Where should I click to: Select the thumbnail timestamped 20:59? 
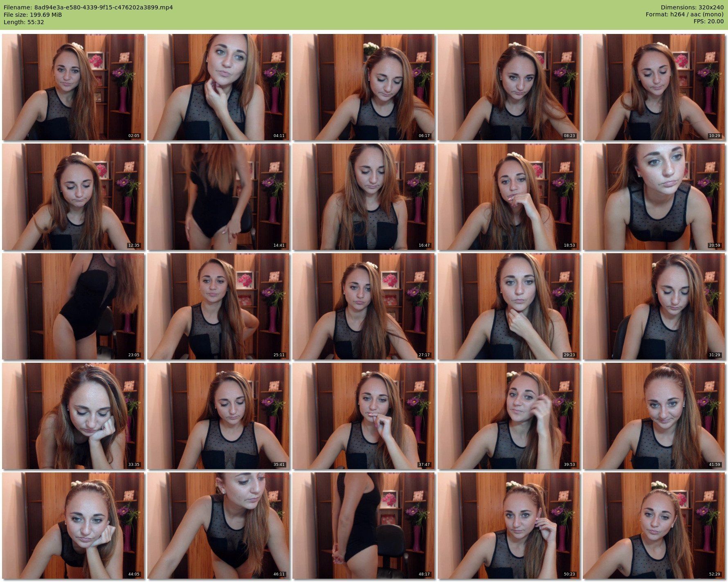[654, 197]
